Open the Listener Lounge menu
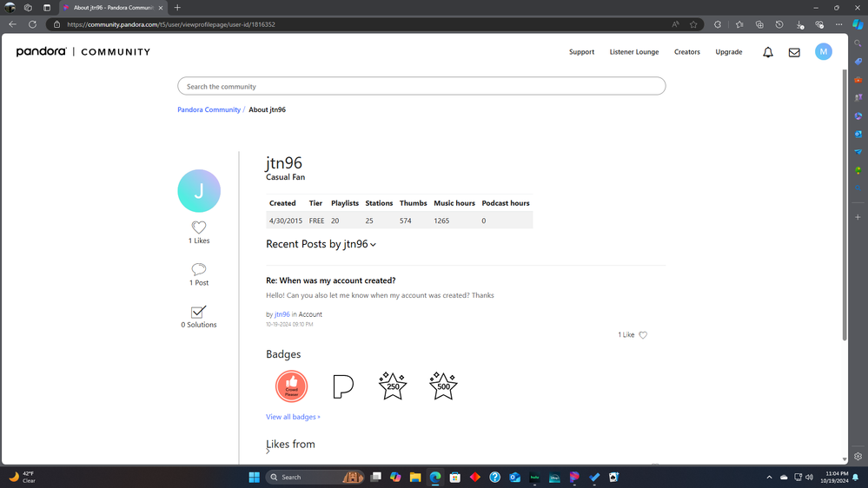Viewport: 868px width, 488px height. click(x=634, y=52)
